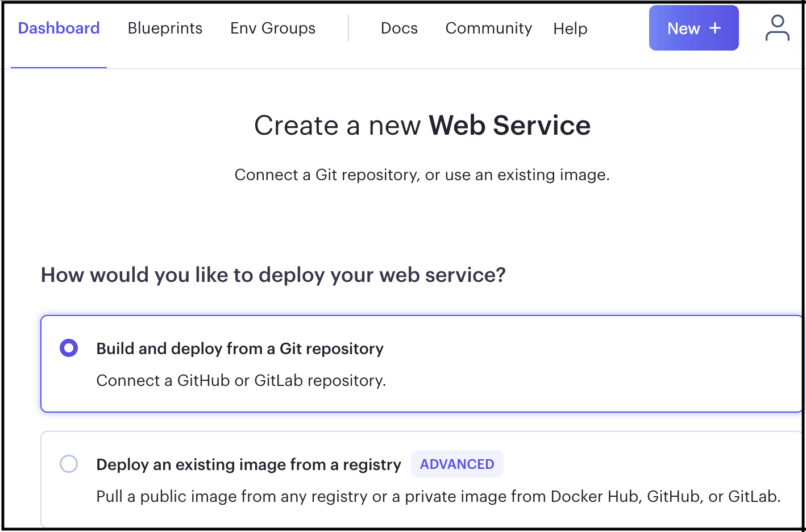Image resolution: width=806 pixels, height=532 pixels.
Task: Switch to the Dashboard tab
Action: pos(59,28)
